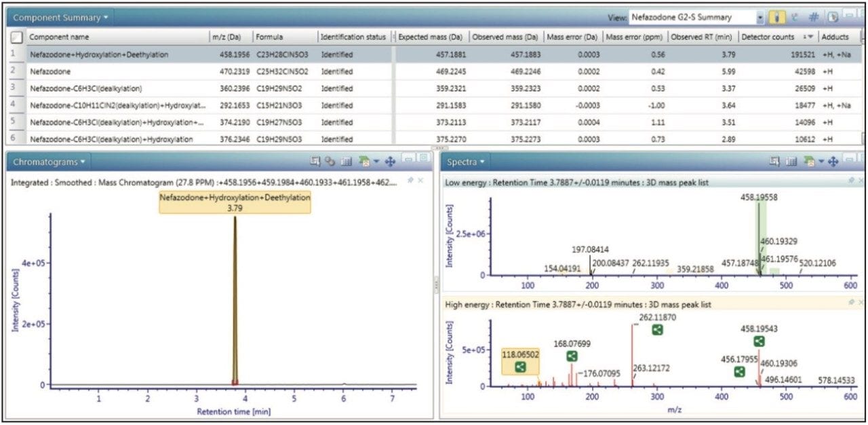
Task: Click the chromatogram peak label at 3.79
Action: tap(235, 202)
